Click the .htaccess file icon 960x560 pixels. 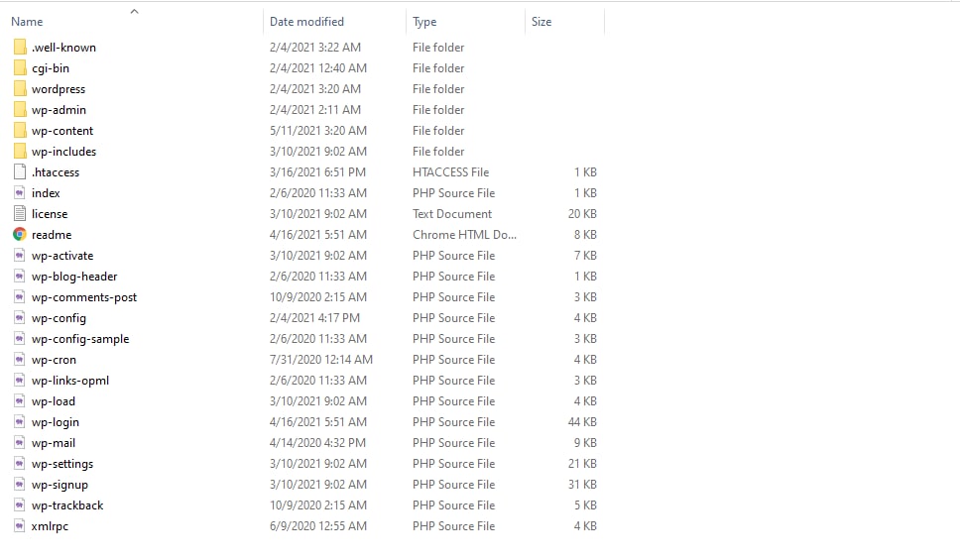coord(20,172)
